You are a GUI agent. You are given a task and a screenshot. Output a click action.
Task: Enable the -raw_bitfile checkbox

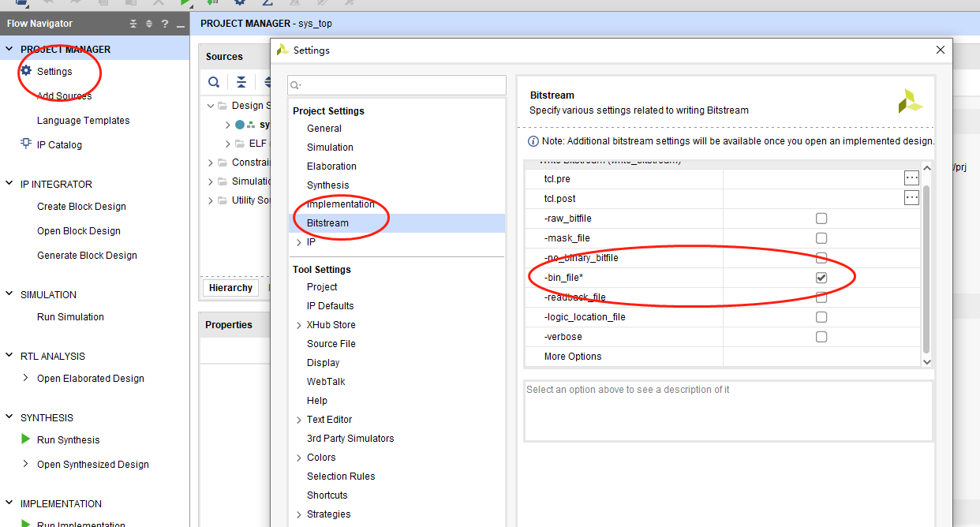(x=821, y=219)
